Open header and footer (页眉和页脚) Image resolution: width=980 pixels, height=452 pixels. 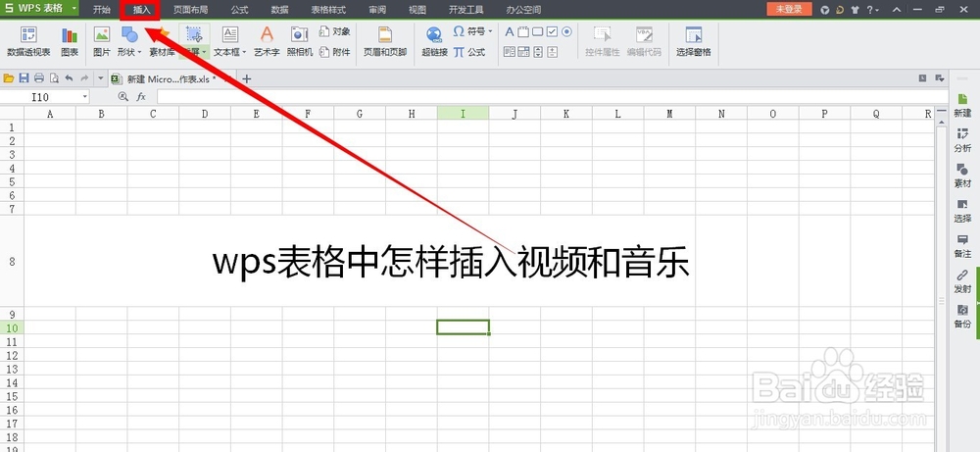385,42
